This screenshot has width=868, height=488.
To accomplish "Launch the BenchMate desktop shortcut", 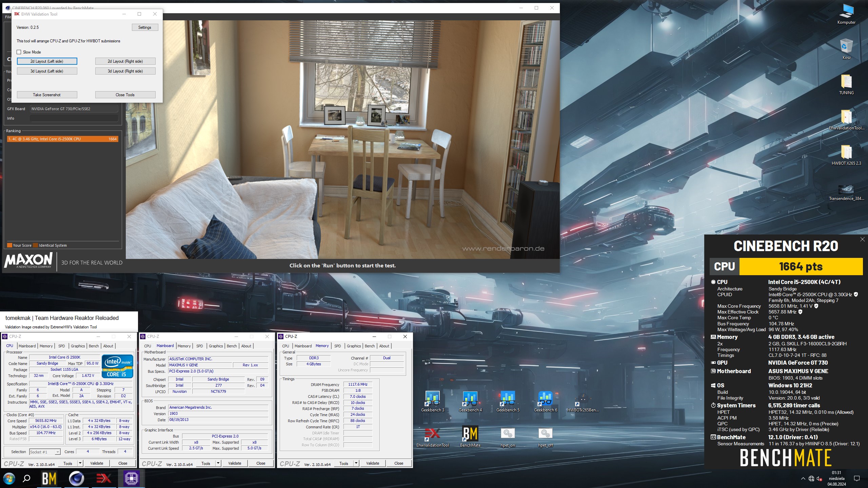I will [x=470, y=437].
